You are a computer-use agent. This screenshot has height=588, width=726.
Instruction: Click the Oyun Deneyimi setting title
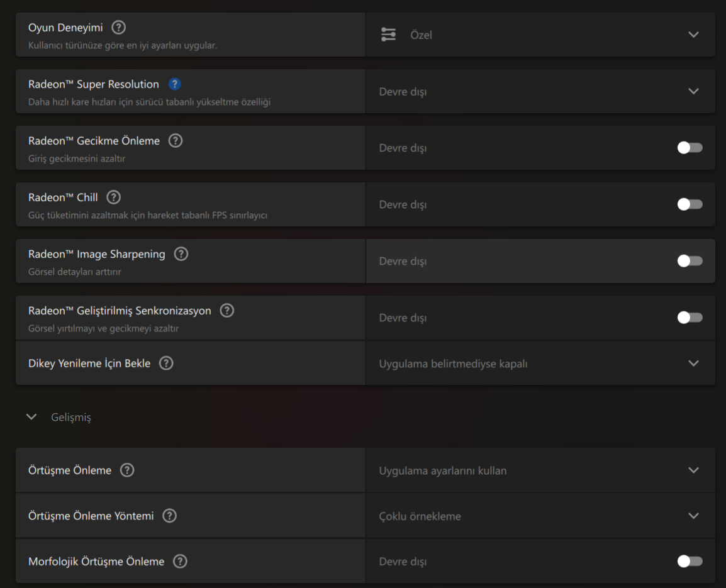[x=65, y=28]
